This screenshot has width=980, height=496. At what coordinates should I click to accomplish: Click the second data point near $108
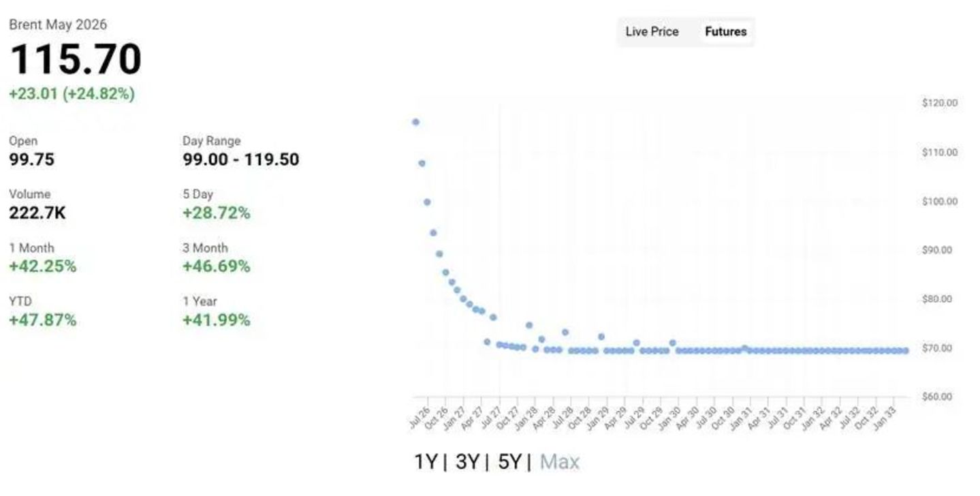pyautogui.click(x=422, y=164)
